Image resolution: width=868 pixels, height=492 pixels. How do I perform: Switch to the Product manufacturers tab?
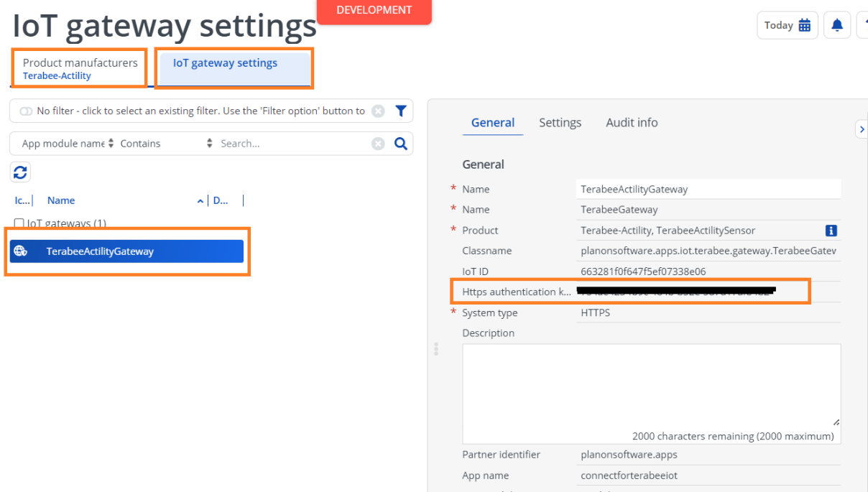(80, 68)
